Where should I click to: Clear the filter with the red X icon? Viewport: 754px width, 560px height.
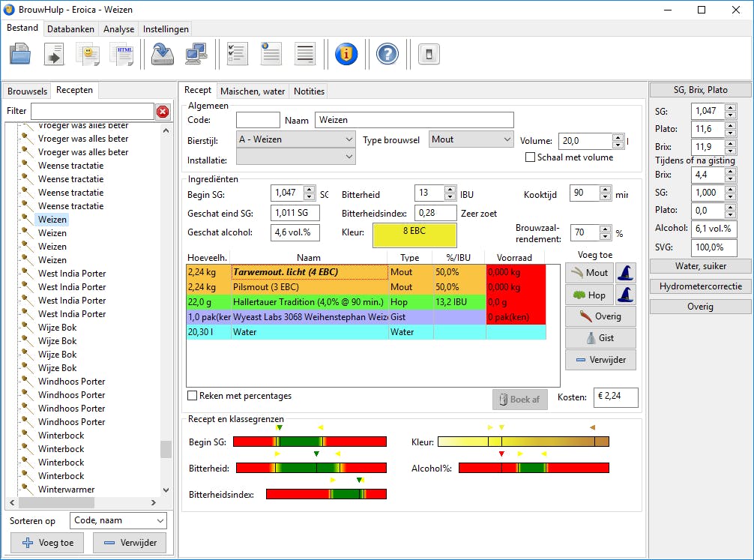tap(163, 112)
